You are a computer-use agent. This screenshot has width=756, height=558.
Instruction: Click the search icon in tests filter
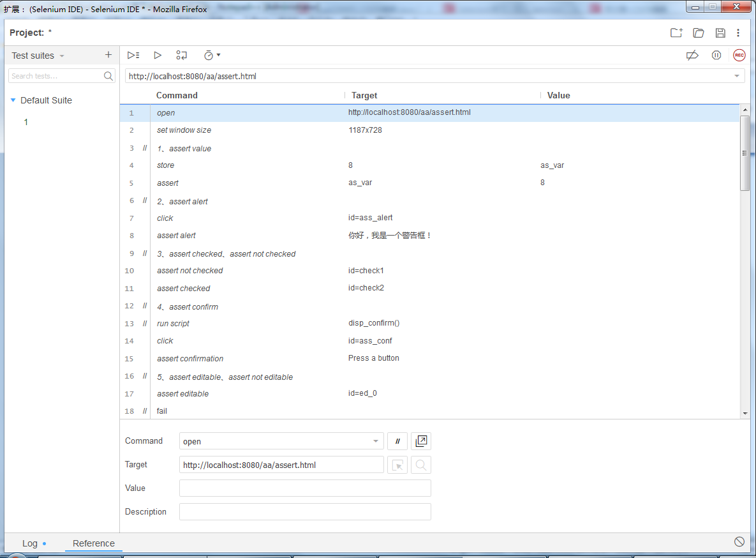tap(108, 76)
